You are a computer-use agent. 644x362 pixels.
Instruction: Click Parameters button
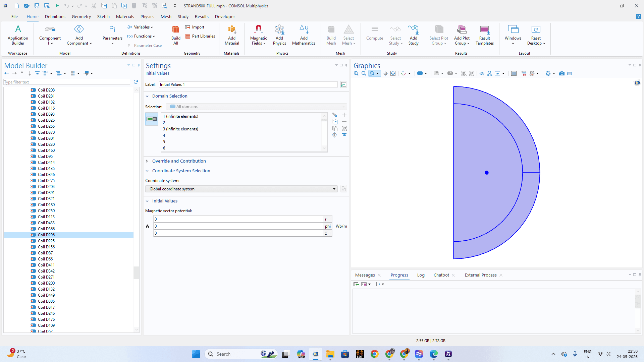112,35
